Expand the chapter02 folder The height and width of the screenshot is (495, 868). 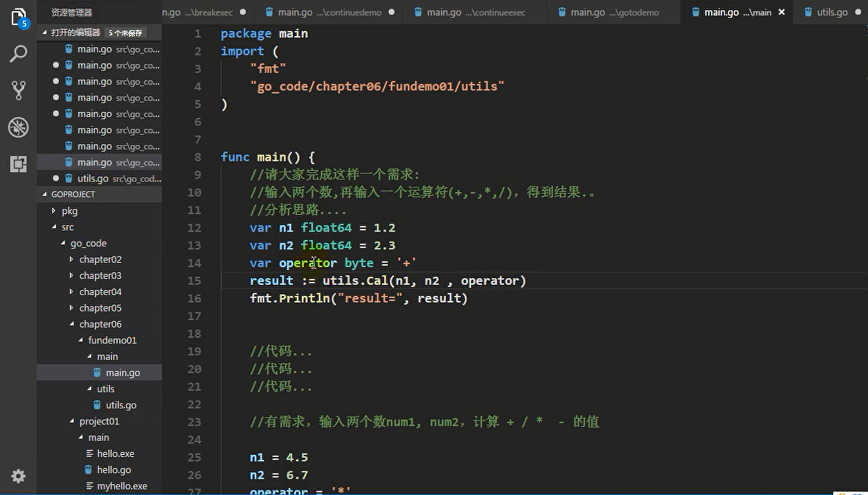coord(71,259)
